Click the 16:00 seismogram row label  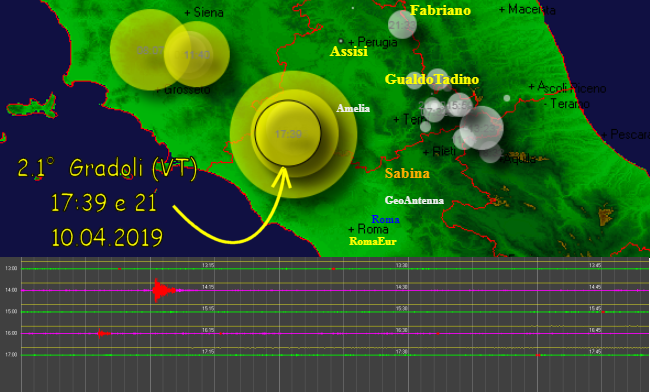point(11,333)
